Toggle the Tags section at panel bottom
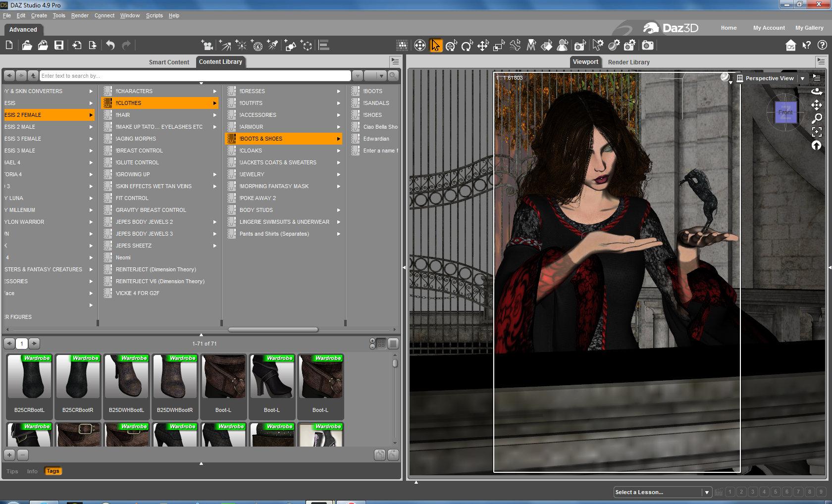This screenshot has width=832, height=504. point(52,471)
